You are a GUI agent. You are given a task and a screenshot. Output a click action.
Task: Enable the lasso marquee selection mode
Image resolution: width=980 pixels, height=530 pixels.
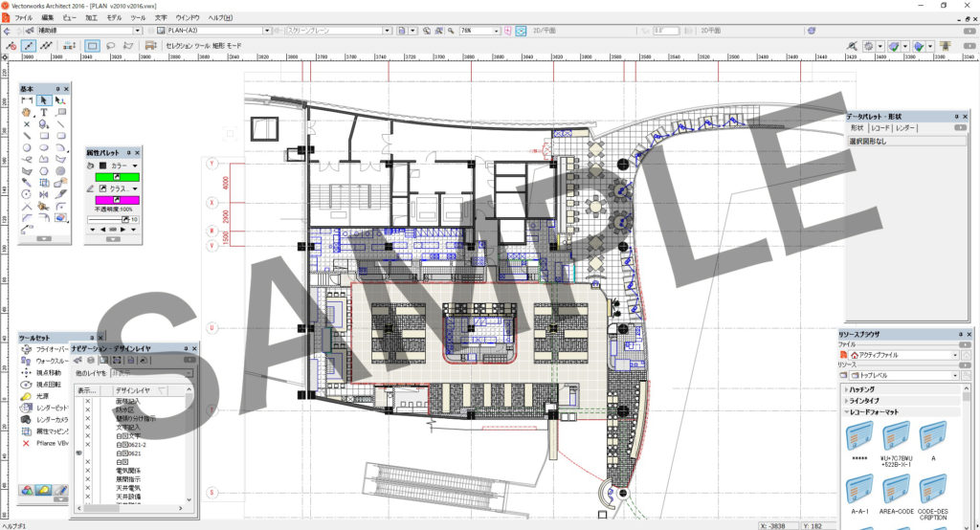coord(111,46)
